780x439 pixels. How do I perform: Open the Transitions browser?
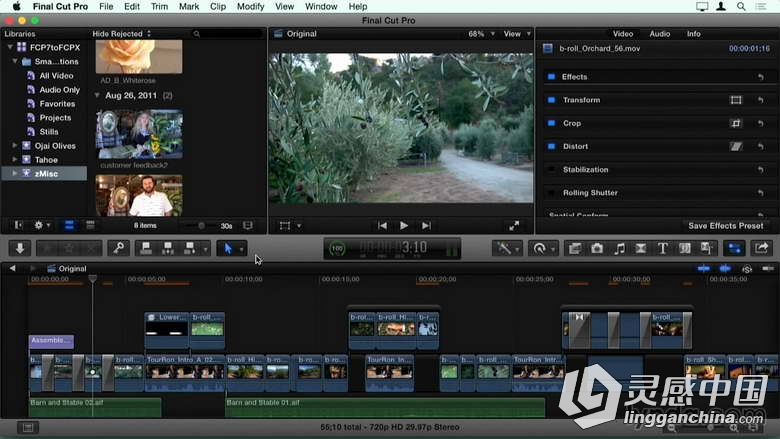tap(641, 248)
